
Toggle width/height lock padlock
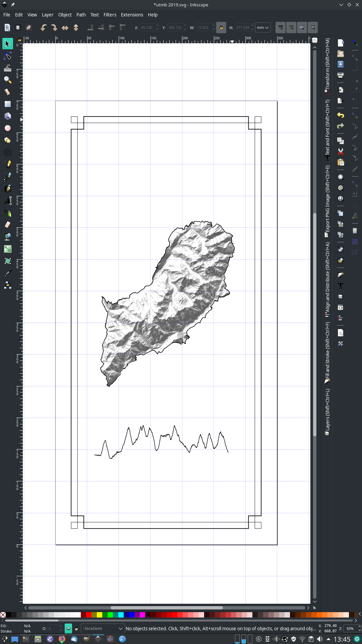[x=221, y=28]
